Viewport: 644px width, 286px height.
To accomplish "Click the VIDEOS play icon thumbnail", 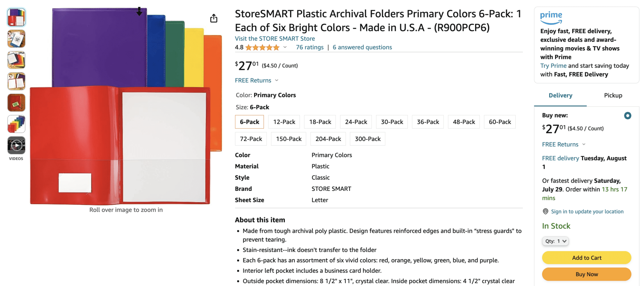I will pyautogui.click(x=16, y=146).
